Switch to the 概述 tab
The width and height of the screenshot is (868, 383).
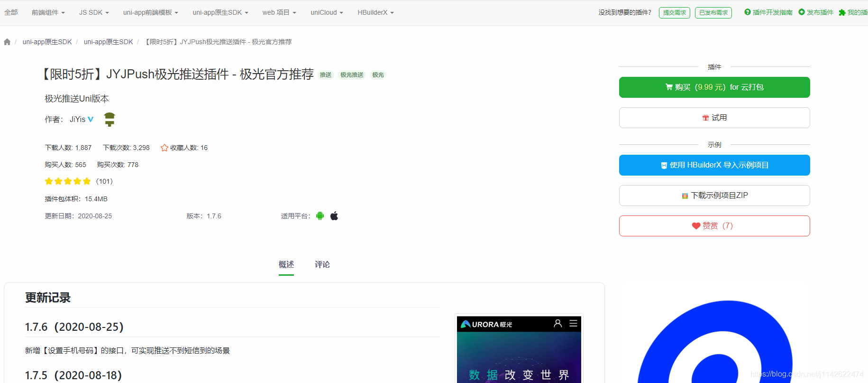click(x=286, y=264)
